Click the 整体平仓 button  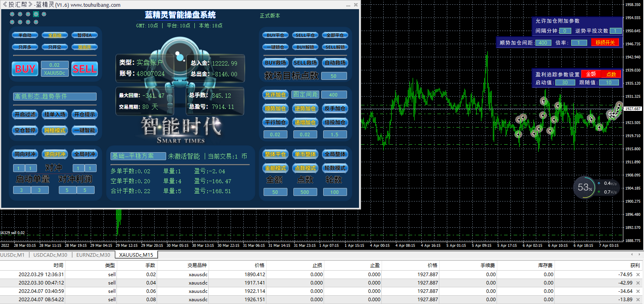[275, 154]
